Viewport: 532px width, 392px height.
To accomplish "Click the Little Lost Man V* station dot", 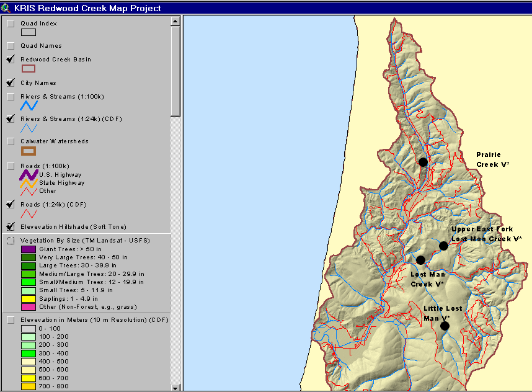I will [x=445, y=326].
